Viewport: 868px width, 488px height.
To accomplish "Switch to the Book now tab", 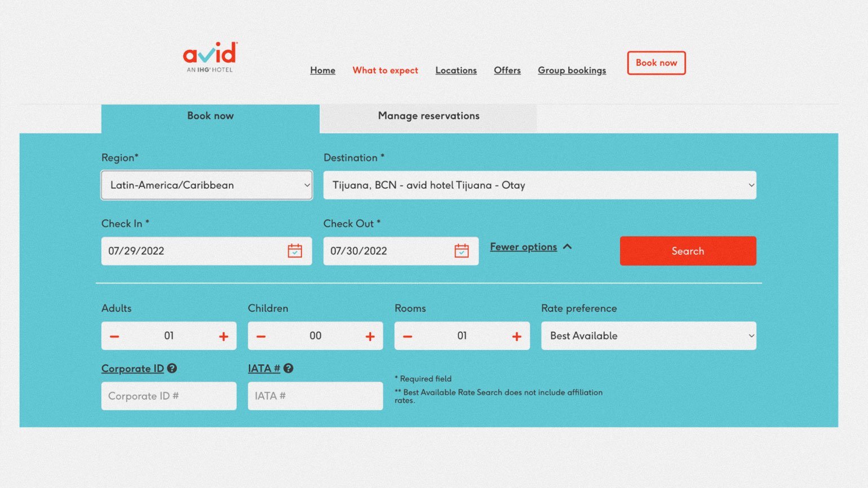I will pos(210,118).
